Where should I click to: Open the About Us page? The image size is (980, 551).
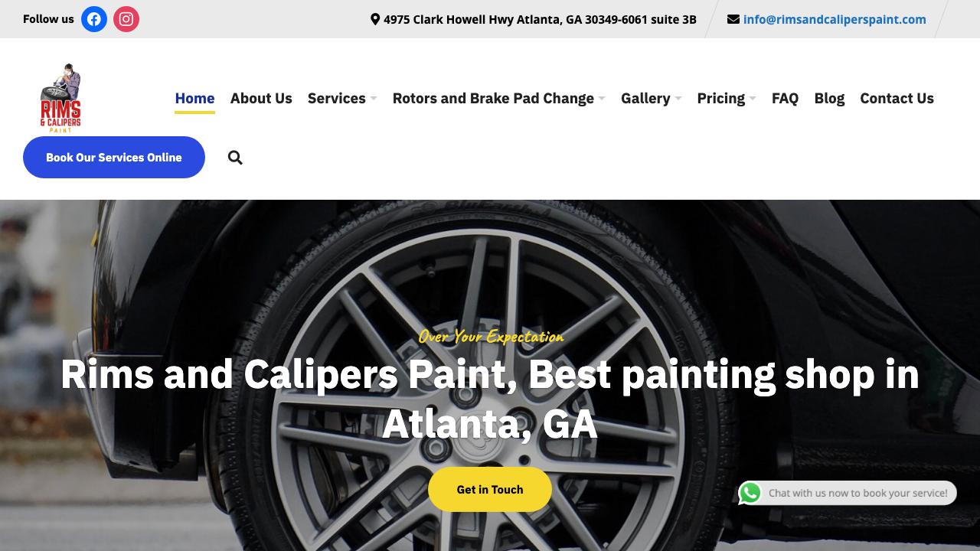261,98
